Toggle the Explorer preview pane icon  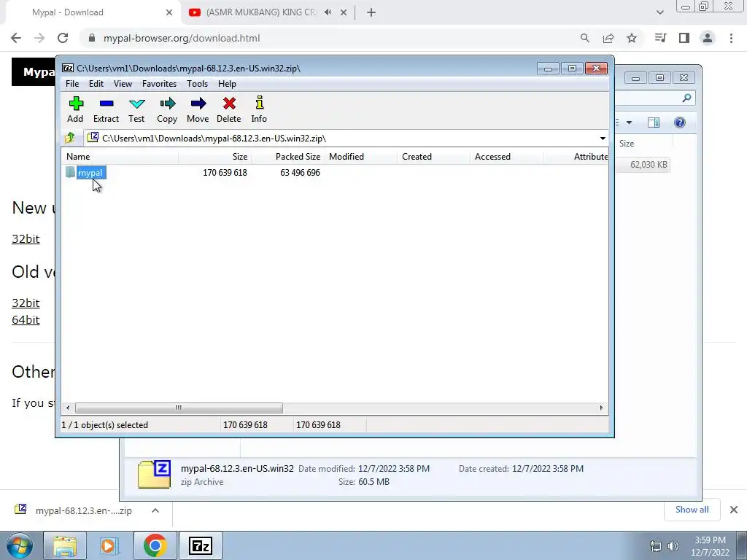coord(654,122)
